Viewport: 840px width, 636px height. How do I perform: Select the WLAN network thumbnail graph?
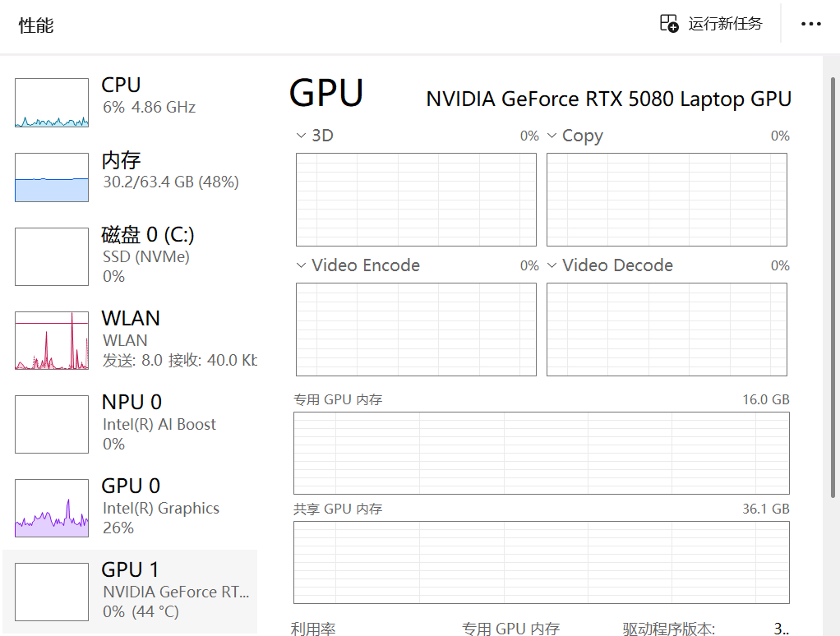point(52,340)
